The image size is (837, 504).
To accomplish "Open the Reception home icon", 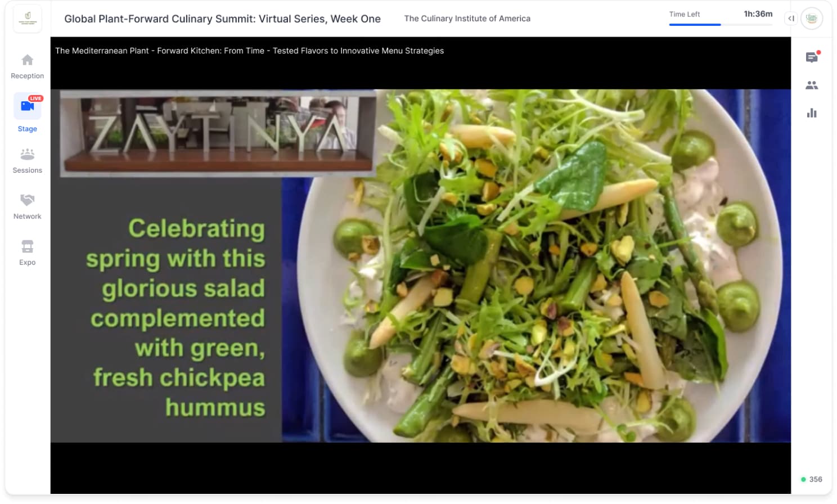I will click(x=27, y=60).
